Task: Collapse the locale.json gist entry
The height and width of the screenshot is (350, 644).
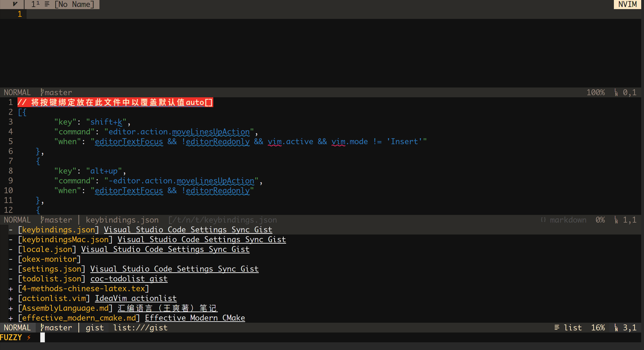Action: [x=11, y=249]
